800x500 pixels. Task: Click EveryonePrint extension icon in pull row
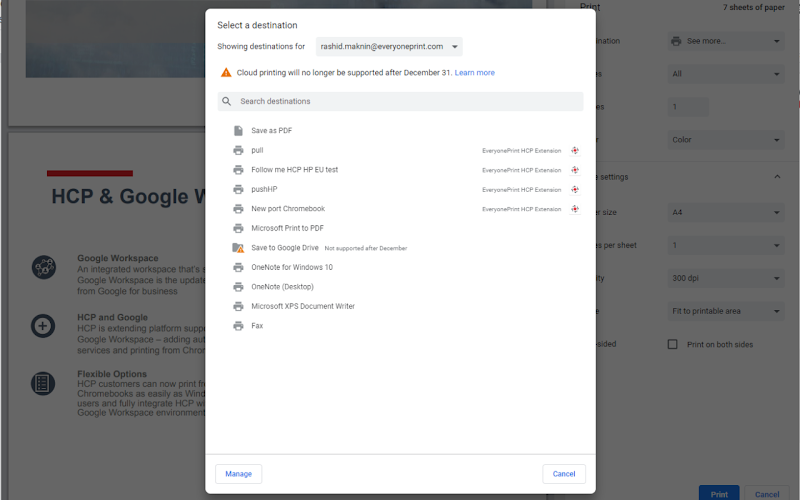575,151
